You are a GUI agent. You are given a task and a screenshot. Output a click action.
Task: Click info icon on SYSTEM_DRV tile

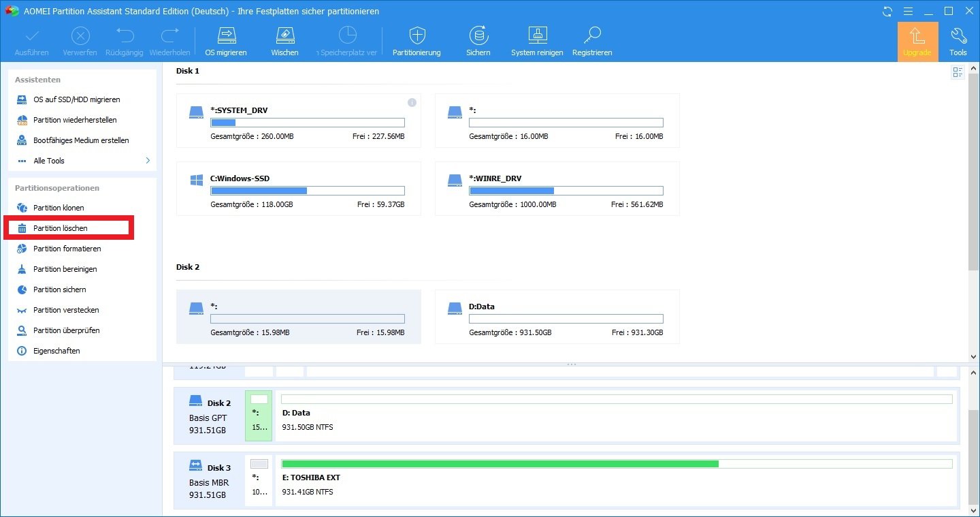tap(412, 103)
